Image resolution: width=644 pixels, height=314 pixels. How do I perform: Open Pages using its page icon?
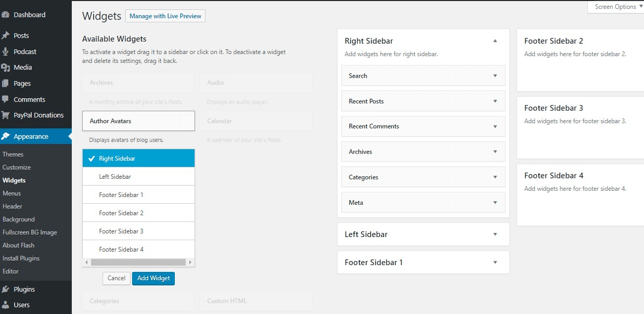pyautogui.click(x=7, y=83)
